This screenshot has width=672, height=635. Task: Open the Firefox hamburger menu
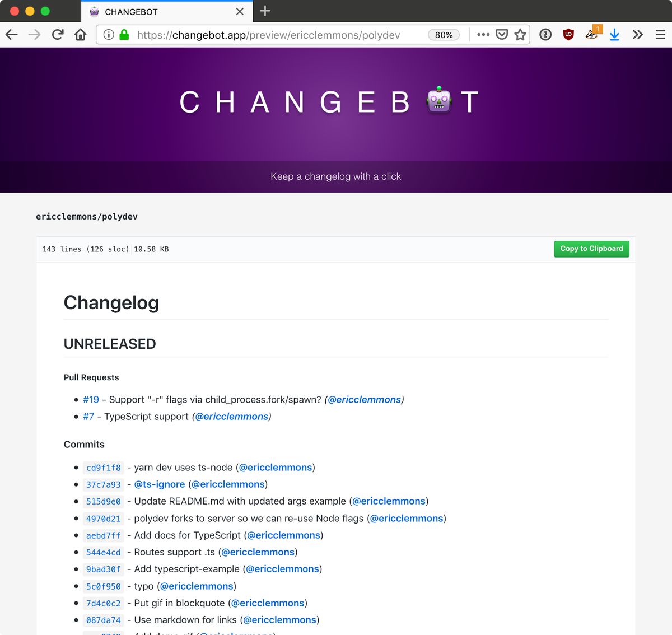[660, 35]
